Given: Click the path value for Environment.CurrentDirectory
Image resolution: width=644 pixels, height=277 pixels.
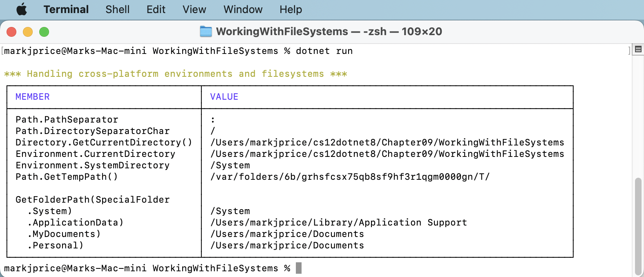Looking at the screenshot, I should [x=387, y=154].
